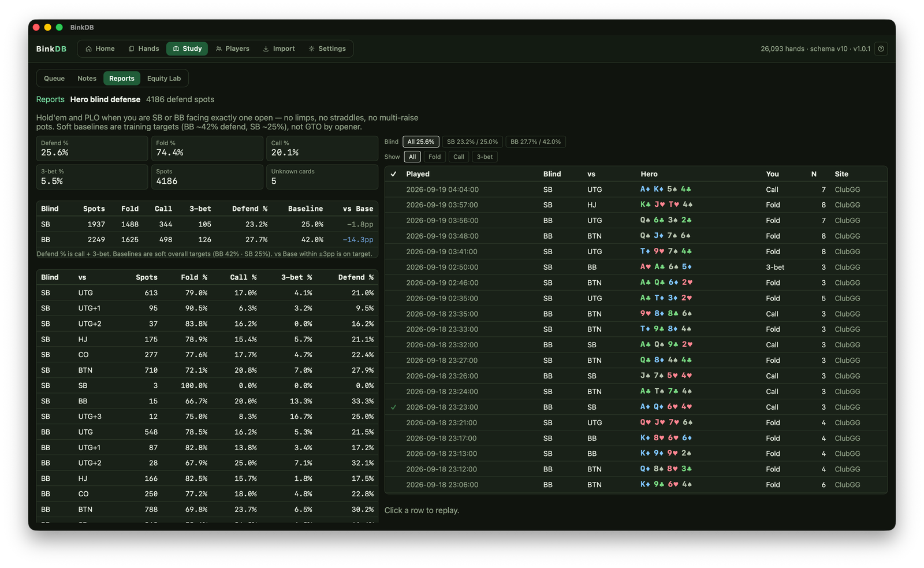Viewport: 924px width, 568px height.
Task: Set the Show filter to All
Action: tap(412, 157)
